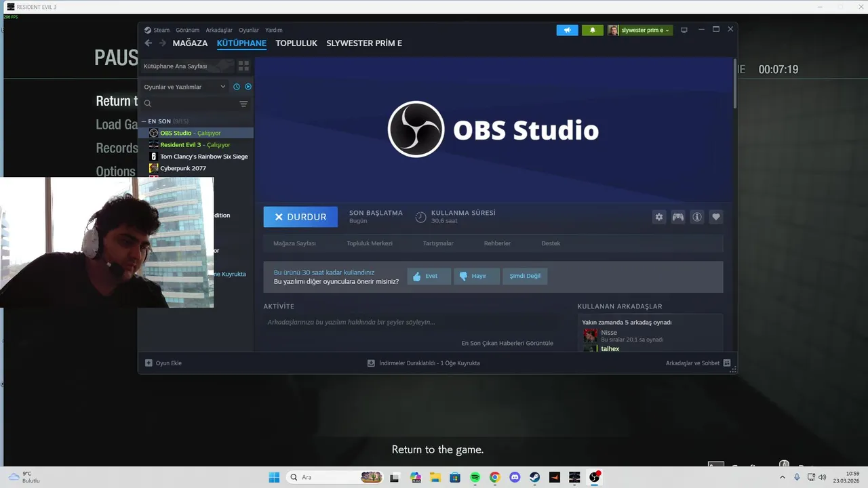This screenshot has height=488, width=868.
Task: Open the Oyunlar menu
Action: point(249,30)
